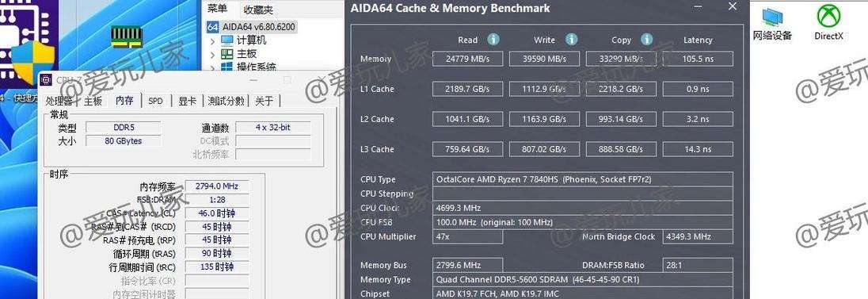868x299 pixels.
Task: Switch to the 处理器 tab in CPU-Z
Action: (x=59, y=101)
